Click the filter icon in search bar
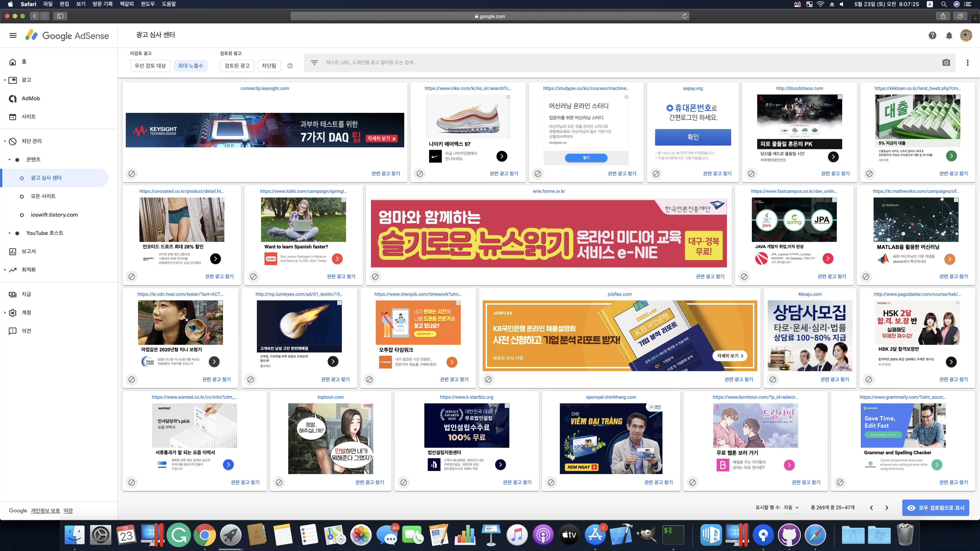Viewport: 980px width, 551px height. click(314, 63)
